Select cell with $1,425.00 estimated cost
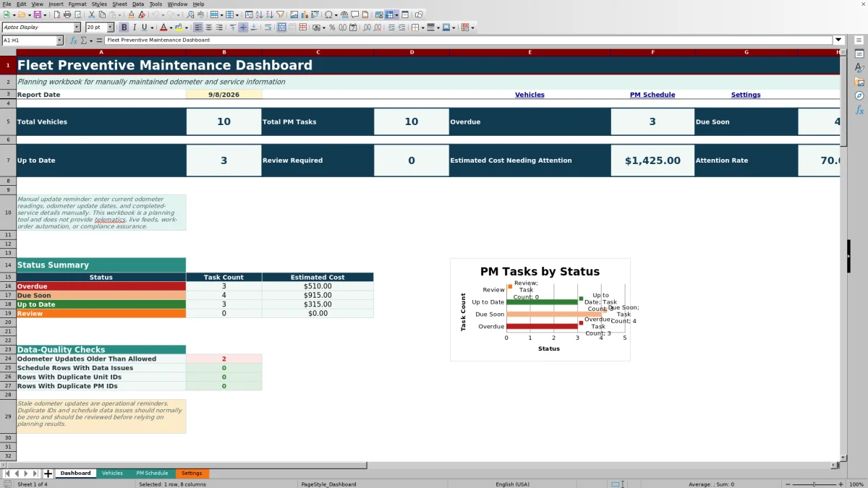 pos(652,160)
